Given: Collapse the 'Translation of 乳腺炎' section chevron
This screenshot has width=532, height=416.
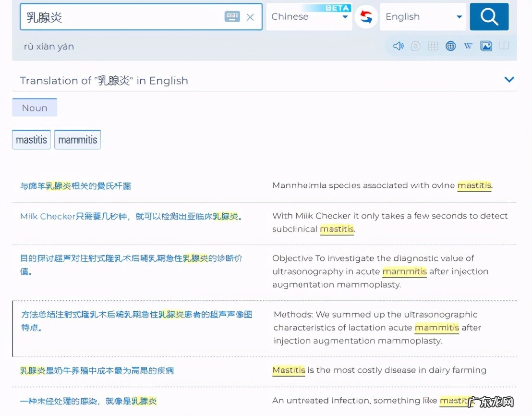Looking at the screenshot, I should tap(509, 80).
